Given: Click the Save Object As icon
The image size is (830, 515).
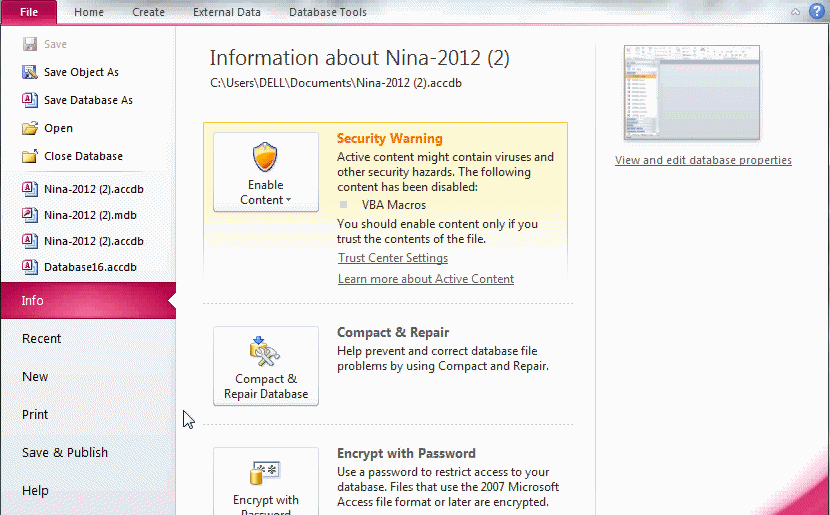Looking at the screenshot, I should tap(30, 72).
